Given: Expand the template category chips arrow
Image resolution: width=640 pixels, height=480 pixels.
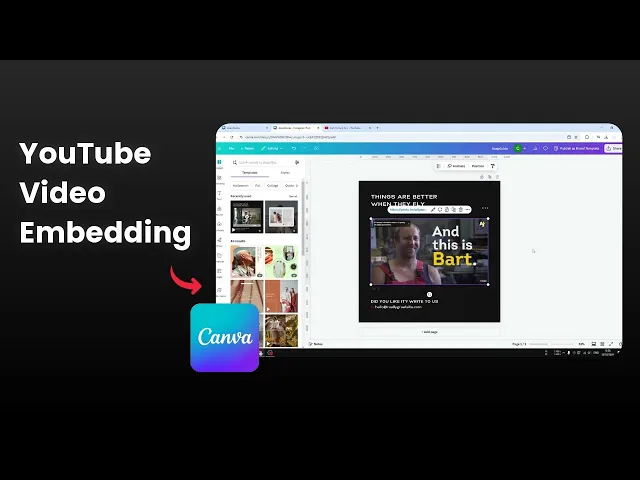Looking at the screenshot, I should click(x=297, y=186).
